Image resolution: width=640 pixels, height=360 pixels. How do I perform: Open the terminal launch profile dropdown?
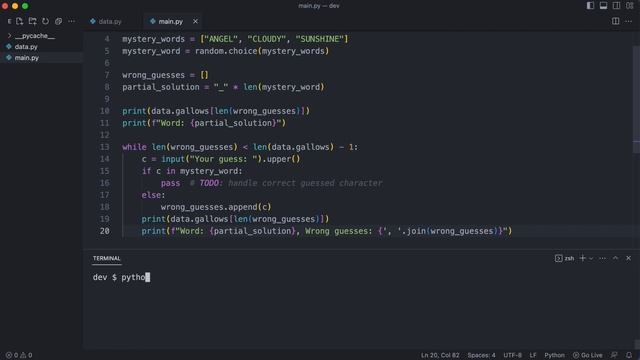(x=591, y=258)
